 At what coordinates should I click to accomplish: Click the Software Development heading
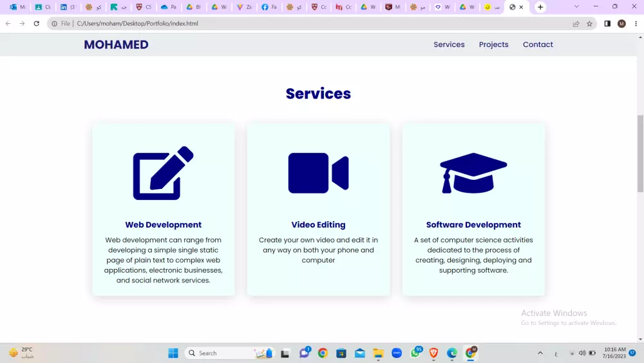pyautogui.click(x=473, y=224)
